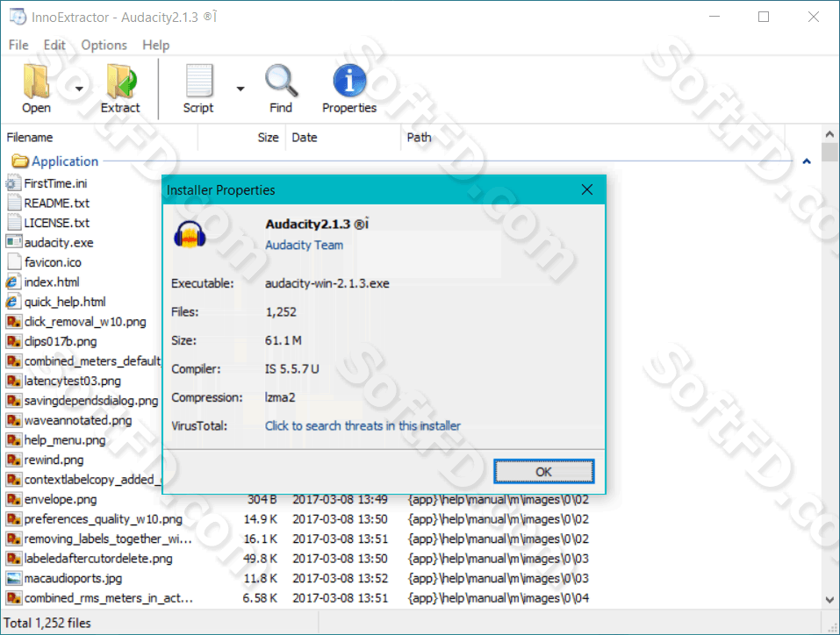Click the VirusTotal threat search link
This screenshot has height=635, width=840.
tap(363, 425)
